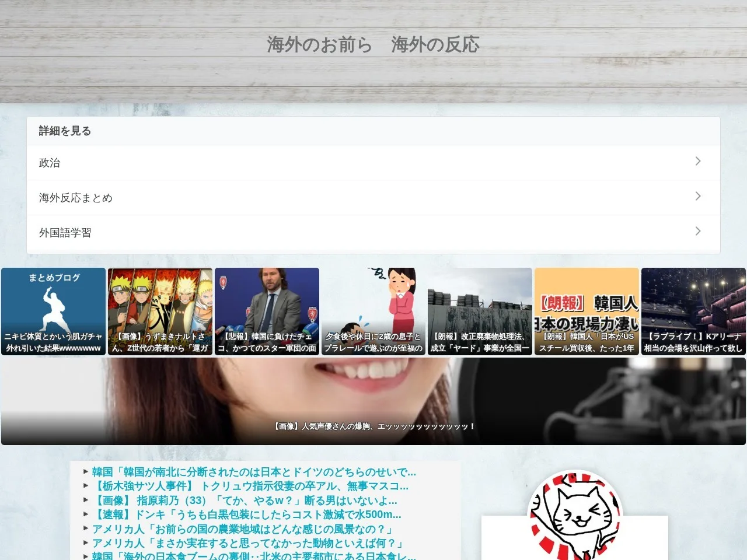This screenshot has height=560, width=747.
Task: Open the 人気声優さん wide banner article
Action: [x=373, y=401]
